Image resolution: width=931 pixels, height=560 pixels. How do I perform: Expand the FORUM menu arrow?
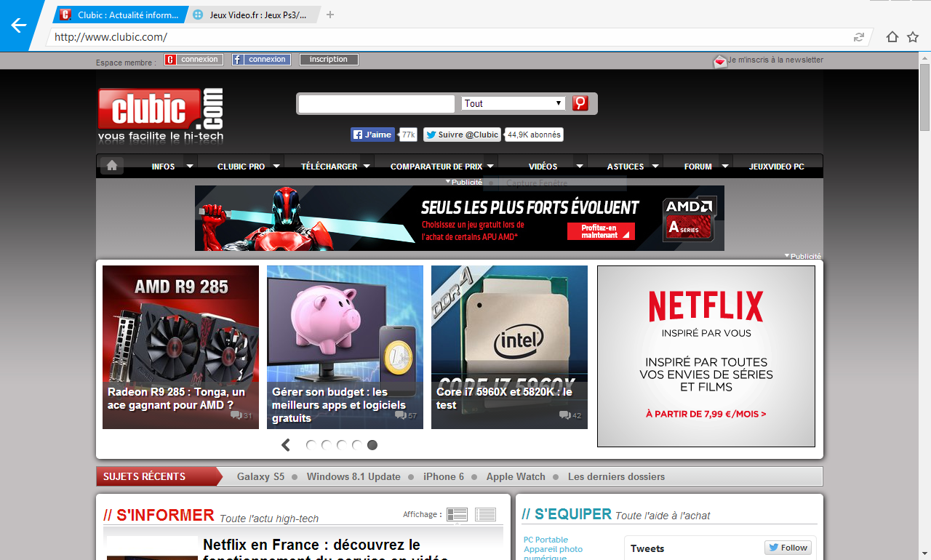[725, 166]
